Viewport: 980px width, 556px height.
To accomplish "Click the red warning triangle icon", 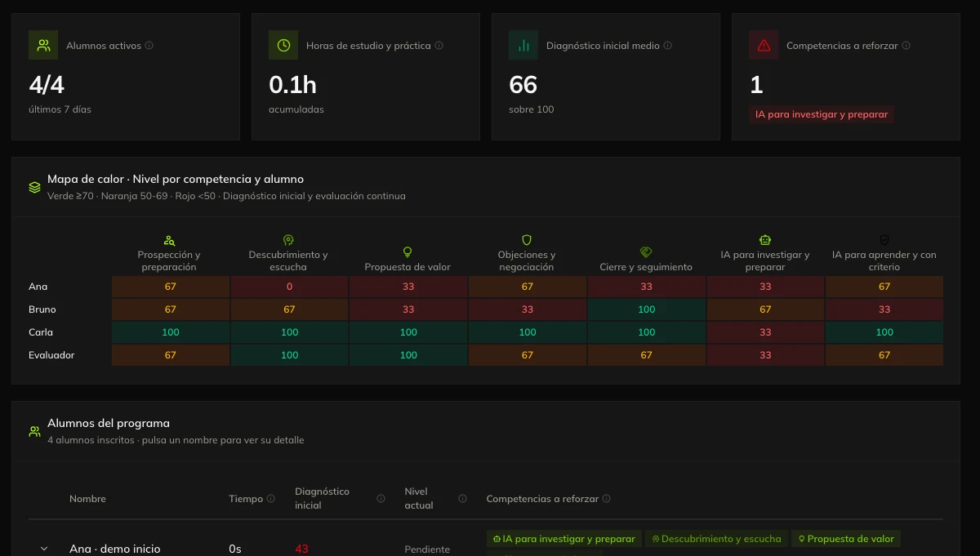I will (764, 46).
